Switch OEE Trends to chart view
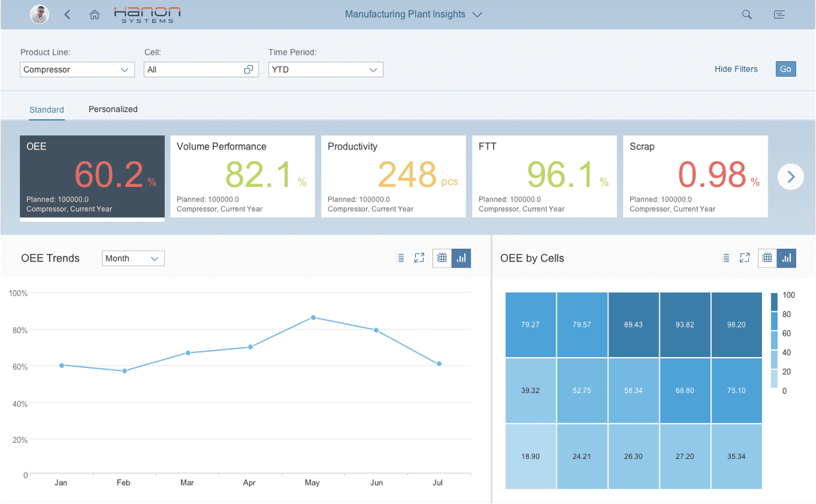 click(x=461, y=258)
